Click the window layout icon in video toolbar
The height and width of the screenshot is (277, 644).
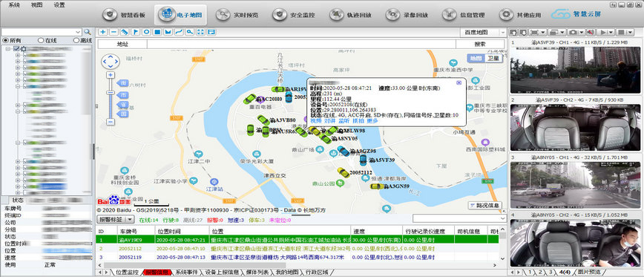click(553, 32)
